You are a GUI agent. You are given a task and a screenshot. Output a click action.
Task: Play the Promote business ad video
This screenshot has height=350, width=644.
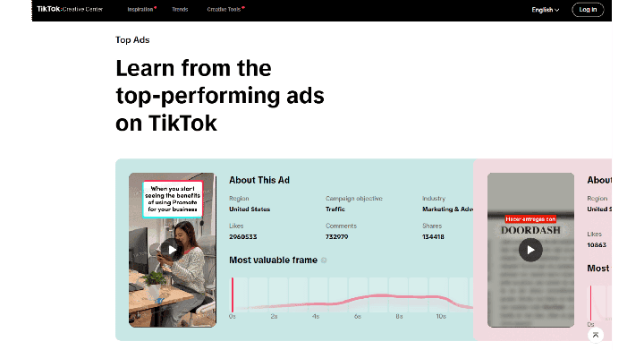point(172,250)
